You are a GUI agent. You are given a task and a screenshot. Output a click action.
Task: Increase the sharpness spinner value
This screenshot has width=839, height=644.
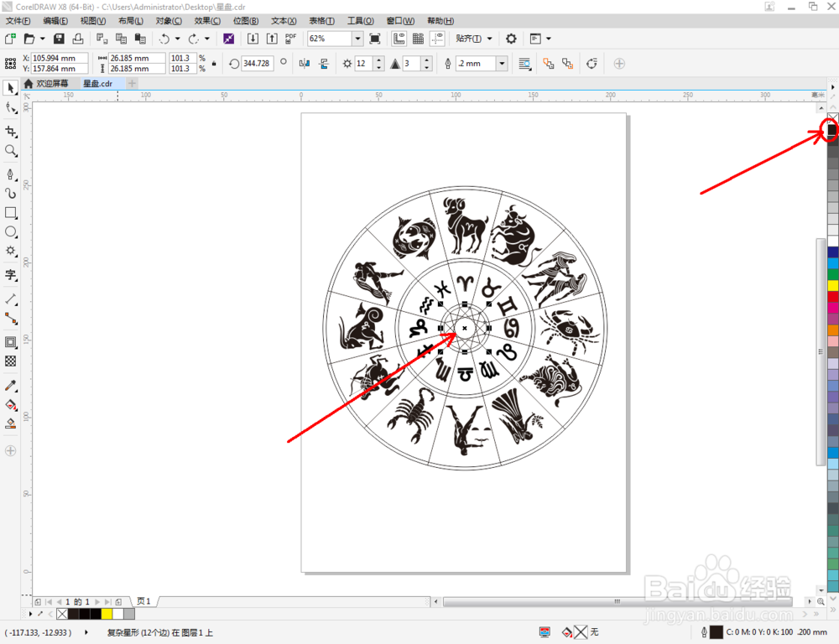tap(426, 60)
